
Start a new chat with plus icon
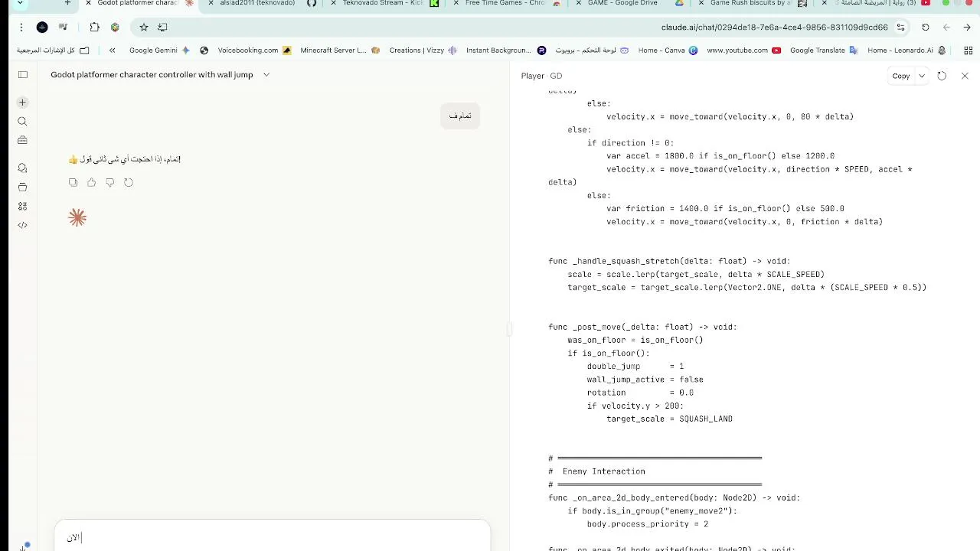pos(22,103)
